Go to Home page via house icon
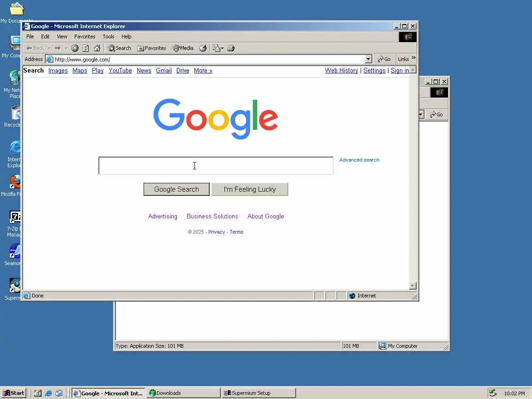Screen dimensions: 532x399 point(97,48)
